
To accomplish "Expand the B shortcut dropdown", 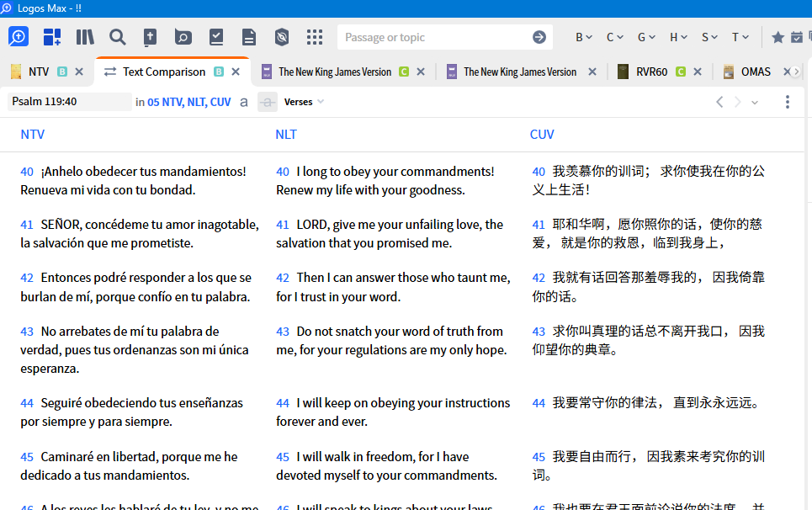I will 584,37.
